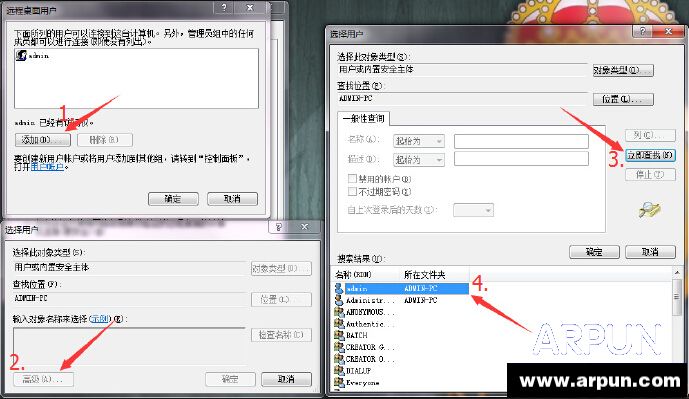This screenshot has height=399, width=689.
Task: Click 位置(L)... in advanced Select Users dialog
Action: pos(623,99)
